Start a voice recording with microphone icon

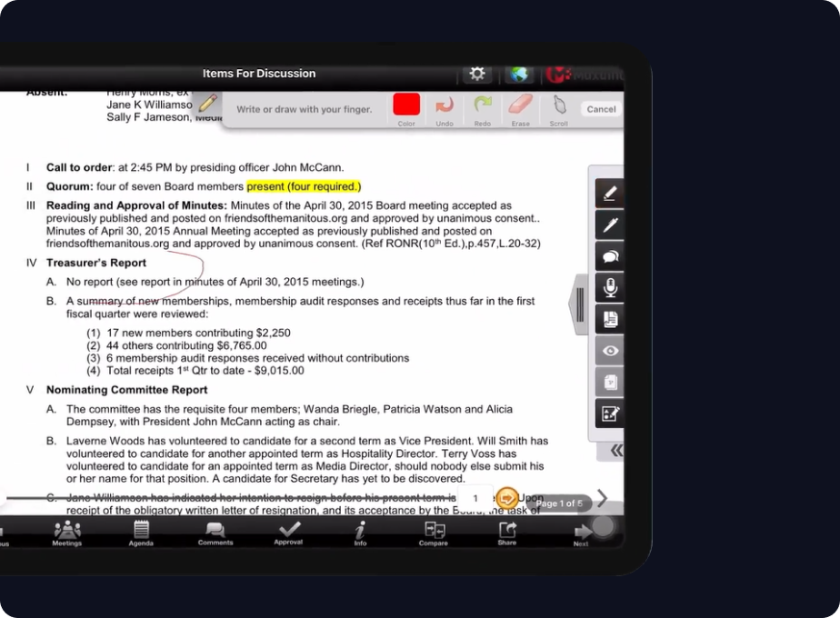[x=609, y=288]
